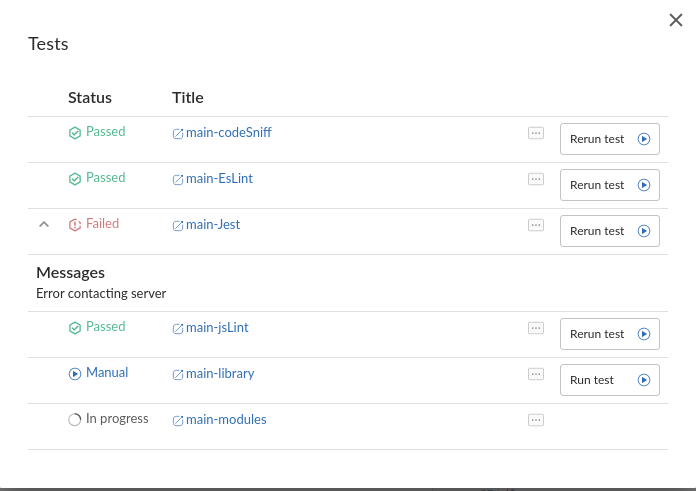Image resolution: width=696 pixels, height=491 pixels.
Task: Rerun test for main-jsLint
Action: [609, 334]
